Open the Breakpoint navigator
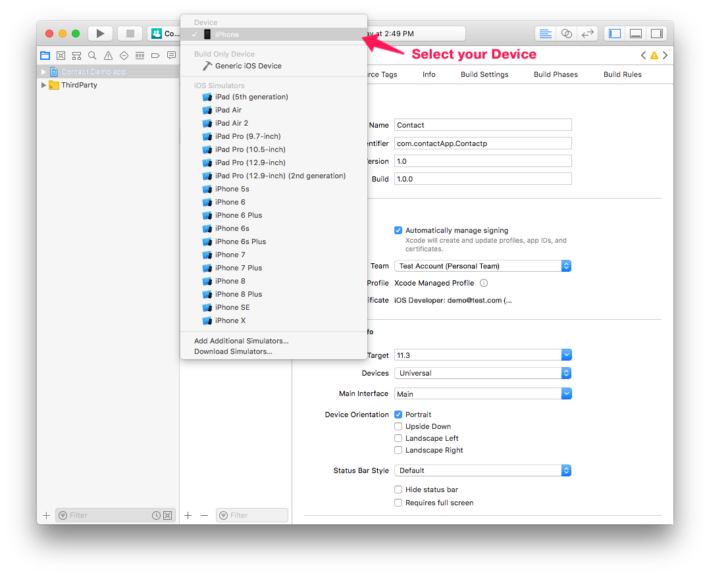The height and width of the screenshot is (577, 728). (155, 56)
